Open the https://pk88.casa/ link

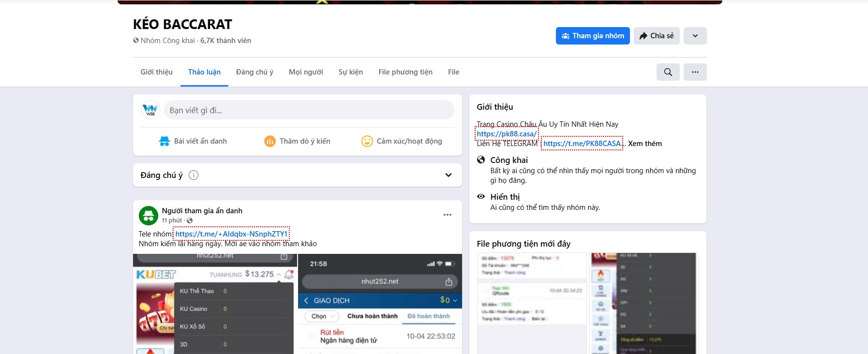(507, 134)
